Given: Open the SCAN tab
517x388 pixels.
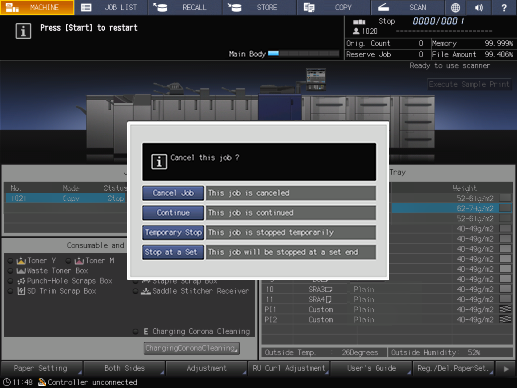Looking at the screenshot, I should coord(407,7).
